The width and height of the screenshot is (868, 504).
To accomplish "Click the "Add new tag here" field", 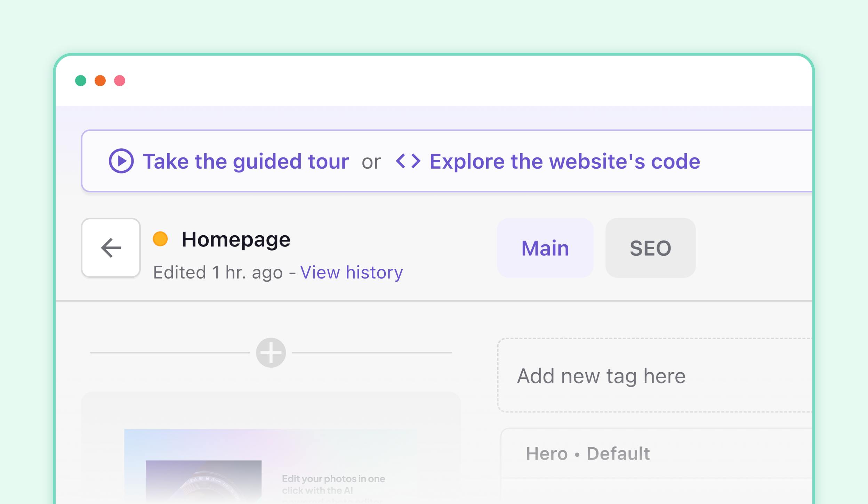I will pos(654,376).
